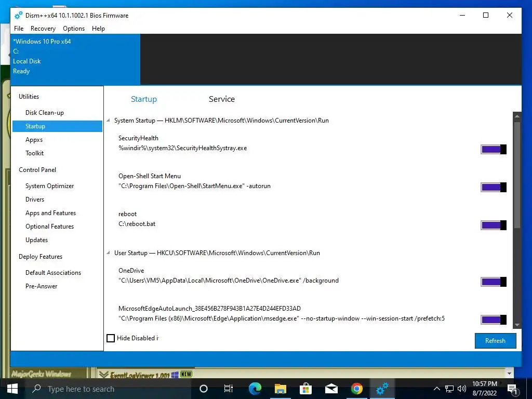Select Startup in the sidebar
The height and width of the screenshot is (399, 532).
click(57, 126)
